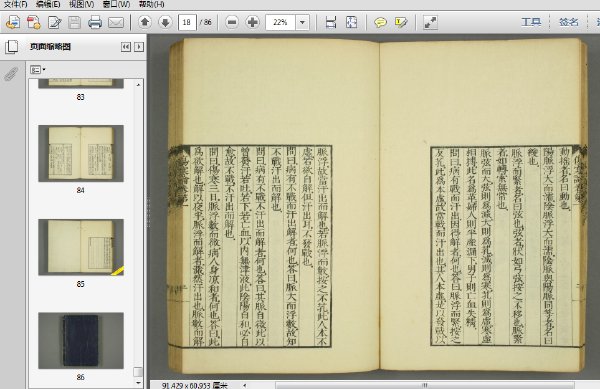
Task: Print the document with printer icon
Action: 95,22
